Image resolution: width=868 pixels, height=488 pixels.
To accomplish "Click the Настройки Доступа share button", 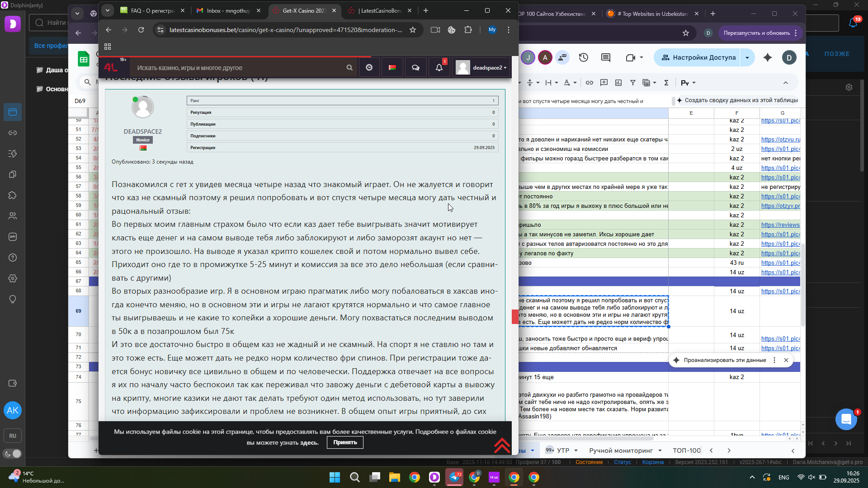I will (x=698, y=57).
